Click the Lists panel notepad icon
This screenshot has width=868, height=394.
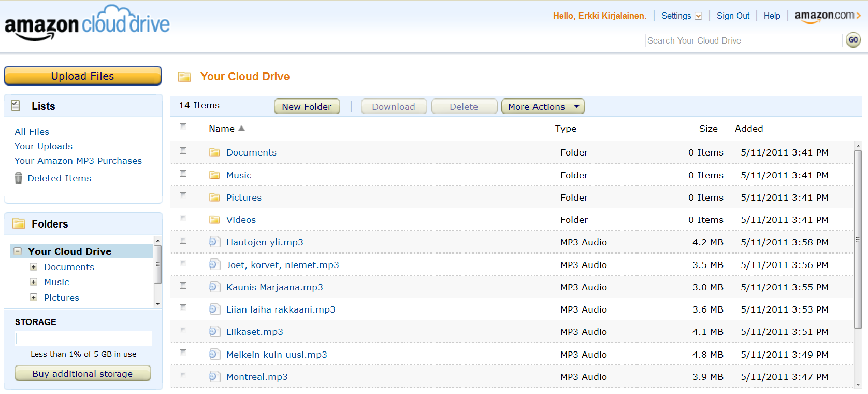click(x=16, y=106)
